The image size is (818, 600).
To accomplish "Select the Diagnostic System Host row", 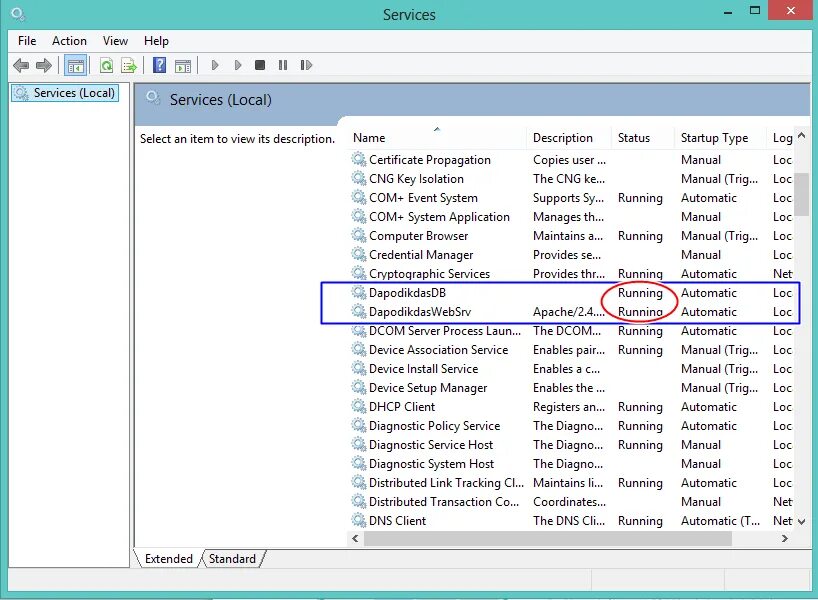I will (571, 464).
